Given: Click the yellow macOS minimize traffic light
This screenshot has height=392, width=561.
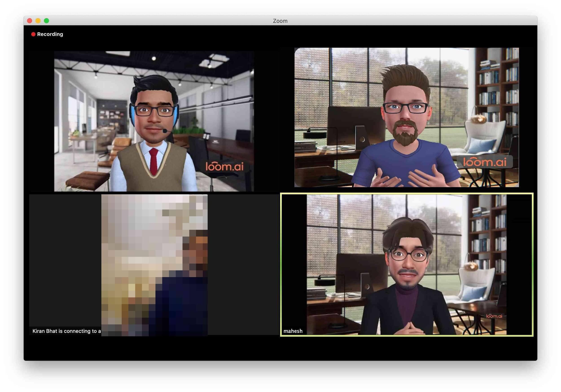Looking at the screenshot, I should (x=38, y=21).
